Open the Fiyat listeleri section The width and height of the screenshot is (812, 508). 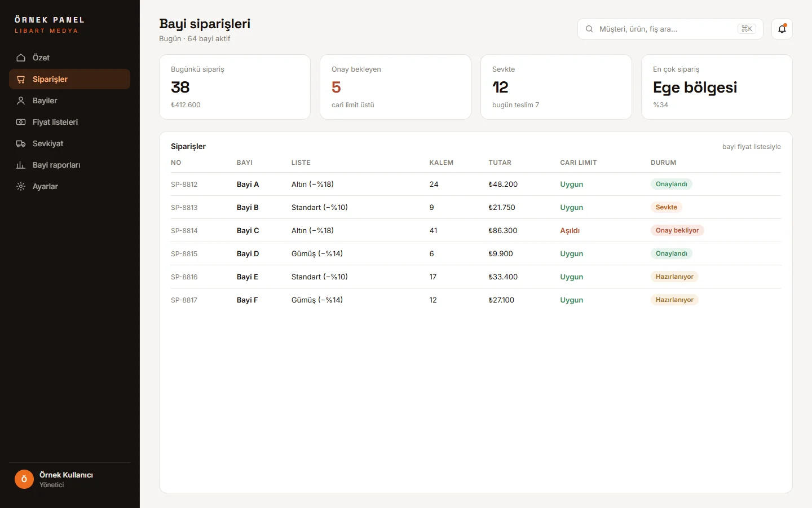pyautogui.click(x=69, y=122)
